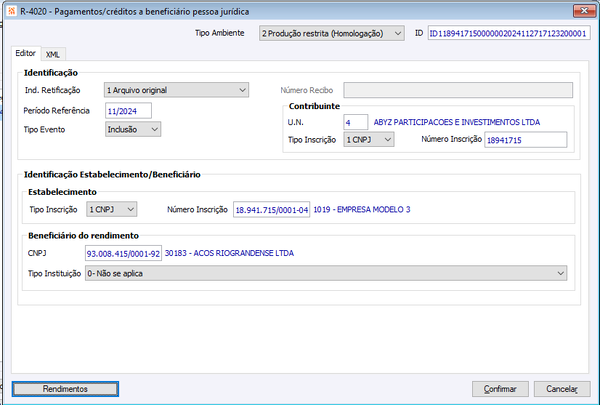600x405 pixels.
Task: Click Estabelecimento Número Inscrição CNPJ field
Action: point(271,210)
